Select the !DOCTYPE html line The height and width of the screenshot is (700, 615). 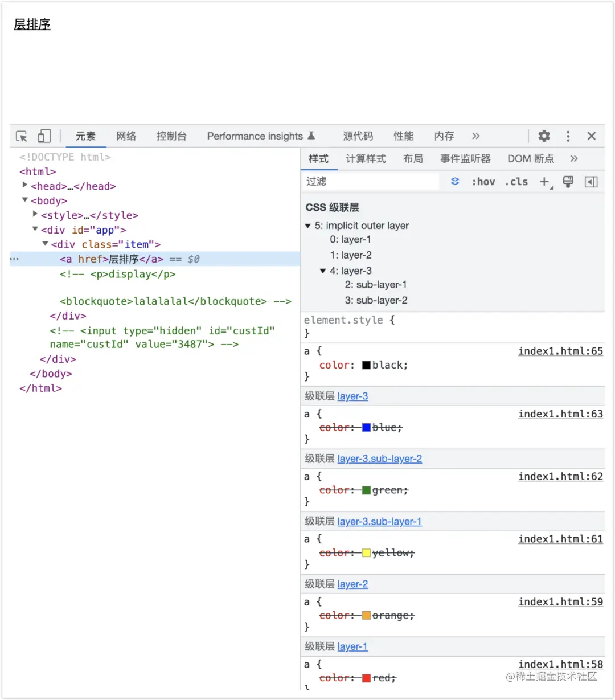[65, 157]
